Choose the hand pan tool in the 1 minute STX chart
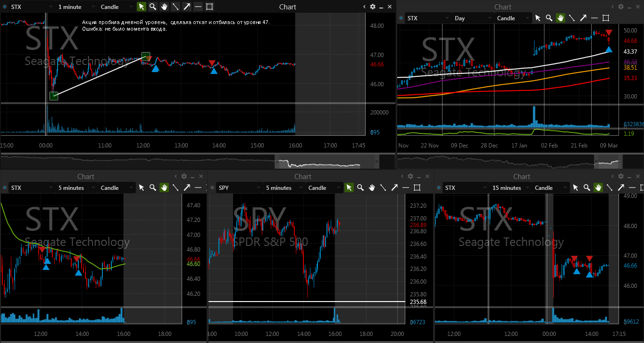Screen dimensions: 644x343 [164, 7]
